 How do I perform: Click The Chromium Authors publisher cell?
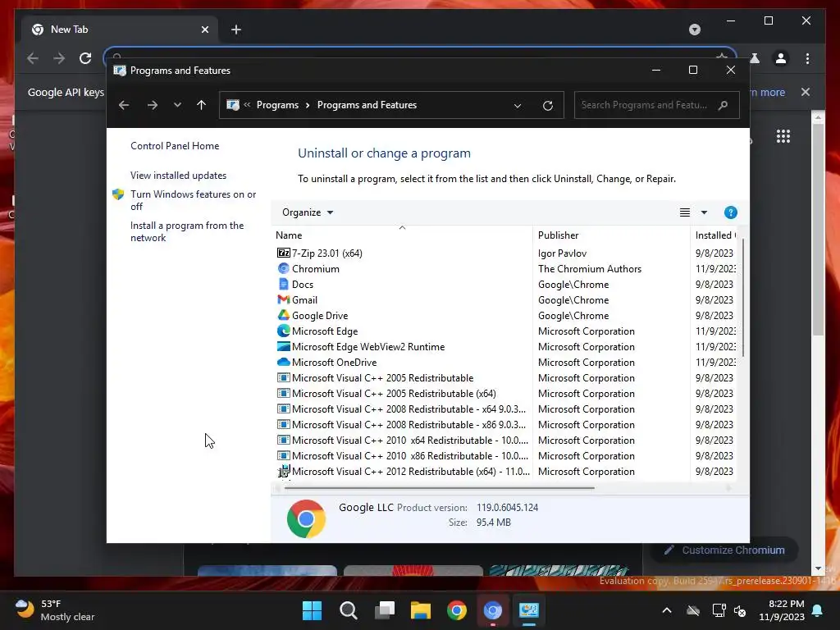pyautogui.click(x=589, y=268)
